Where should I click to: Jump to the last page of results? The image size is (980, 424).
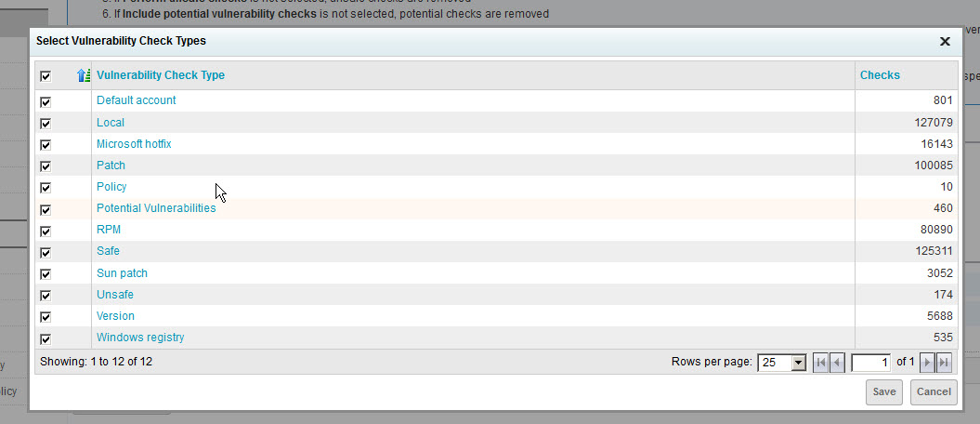point(944,362)
